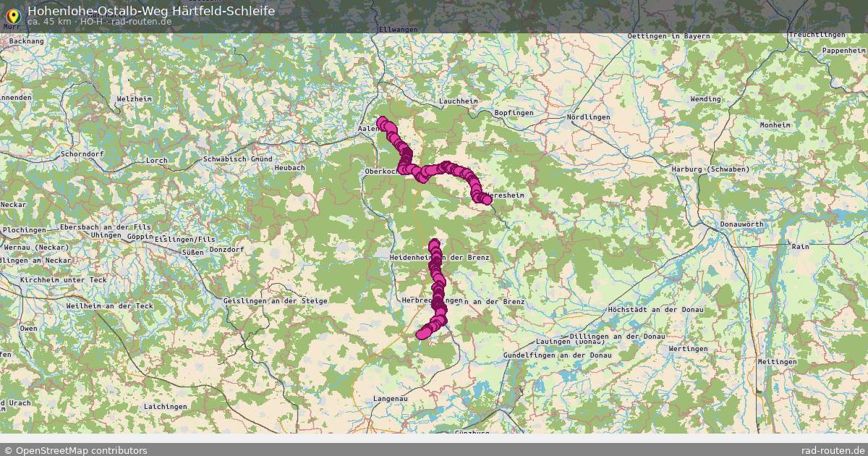Click Geislingen an der Steige label
The image size is (868, 456).
[276, 300]
